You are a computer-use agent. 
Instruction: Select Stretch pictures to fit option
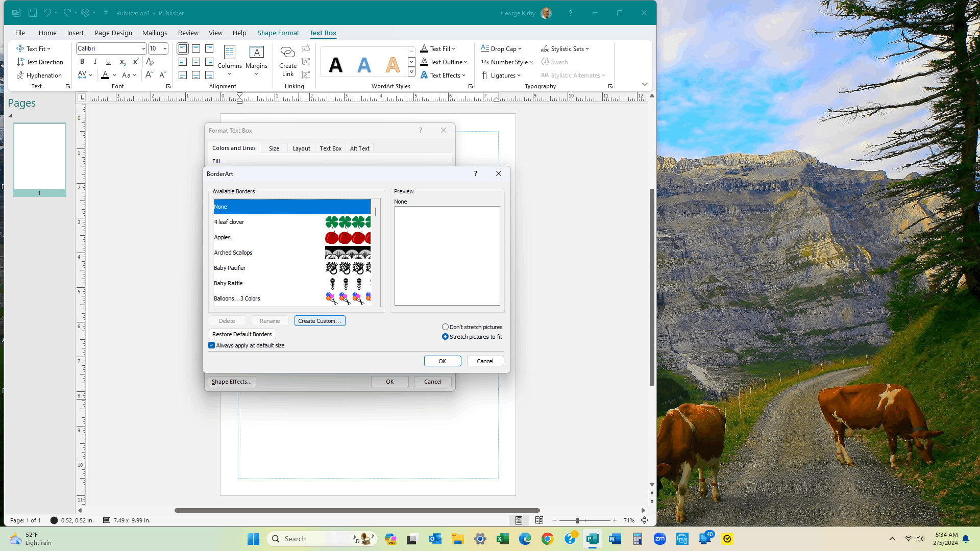[445, 337]
